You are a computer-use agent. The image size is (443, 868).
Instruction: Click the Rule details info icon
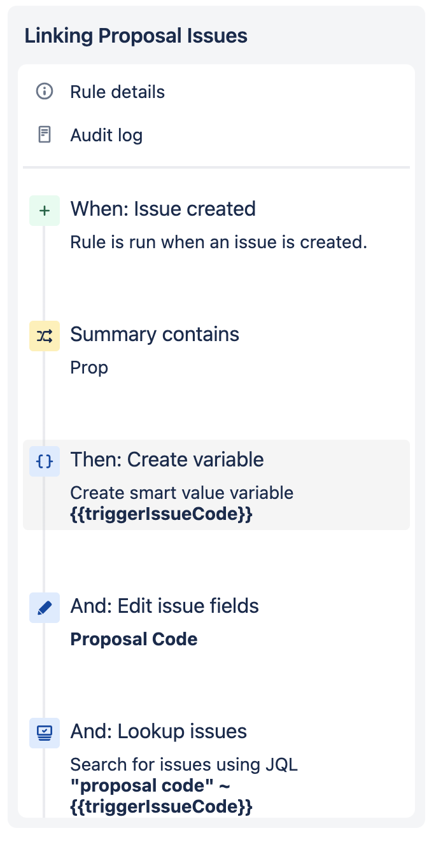coord(43,92)
